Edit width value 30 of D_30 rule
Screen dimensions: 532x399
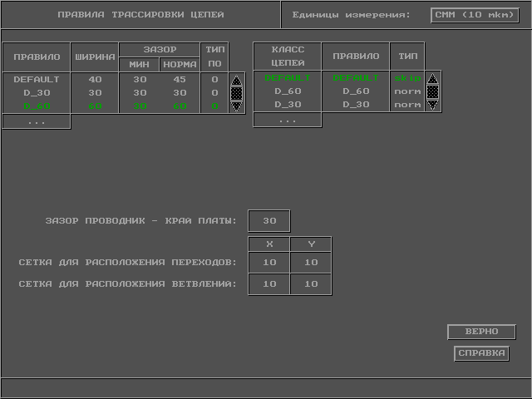(95, 92)
